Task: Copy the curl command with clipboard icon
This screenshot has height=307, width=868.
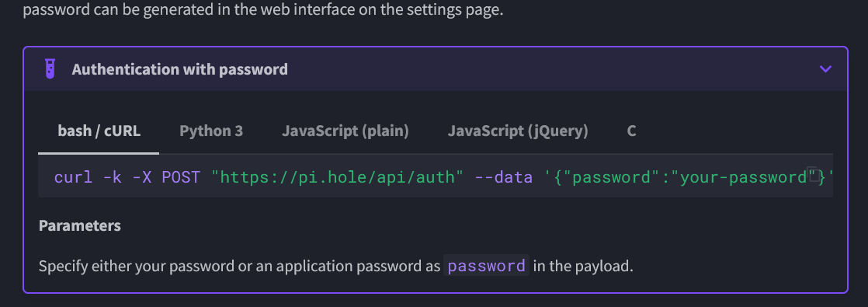Action: point(813,174)
